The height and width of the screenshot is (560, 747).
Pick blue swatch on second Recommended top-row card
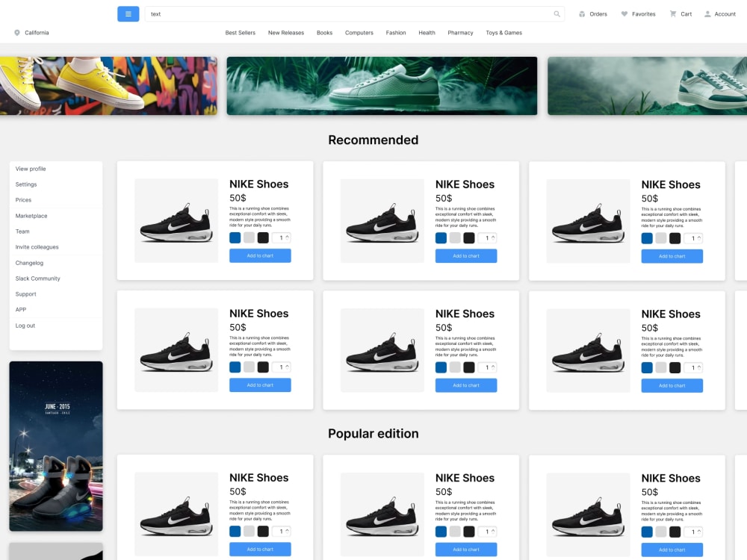tap(441, 238)
